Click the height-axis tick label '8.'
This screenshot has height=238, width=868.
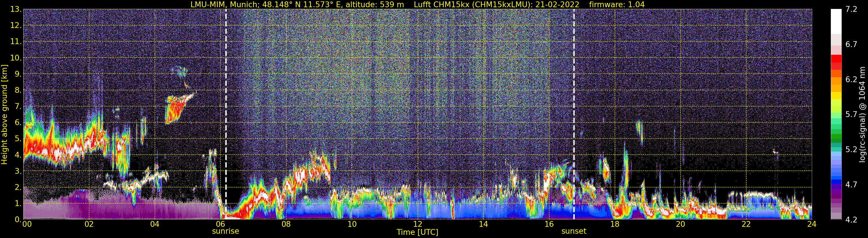coord(18,90)
